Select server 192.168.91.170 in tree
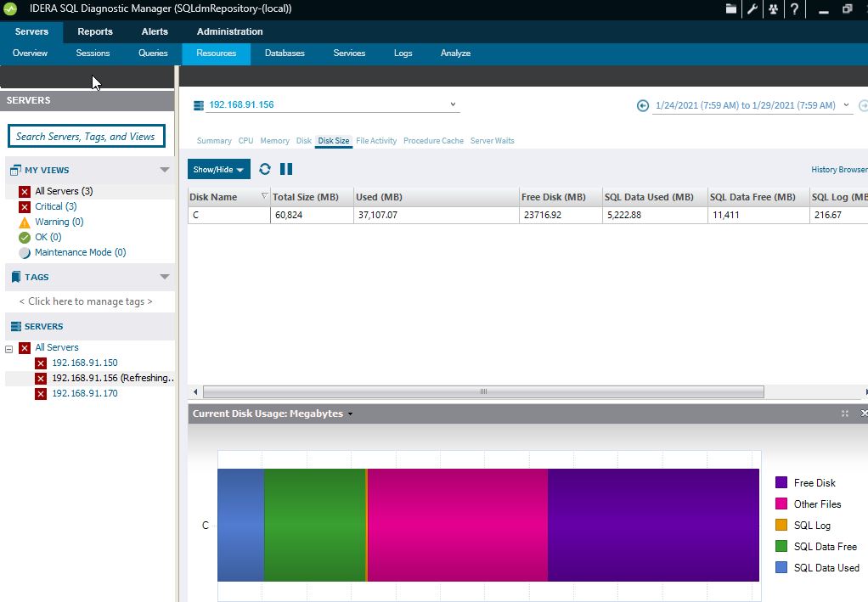This screenshot has height=602, width=868. pos(85,393)
